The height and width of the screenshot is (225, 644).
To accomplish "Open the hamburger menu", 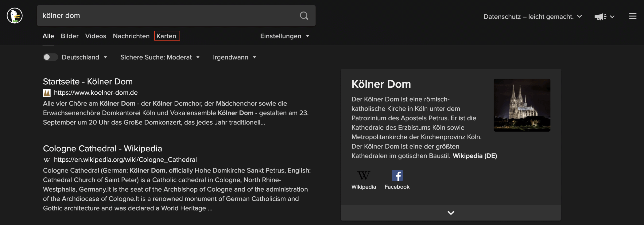I will [633, 16].
